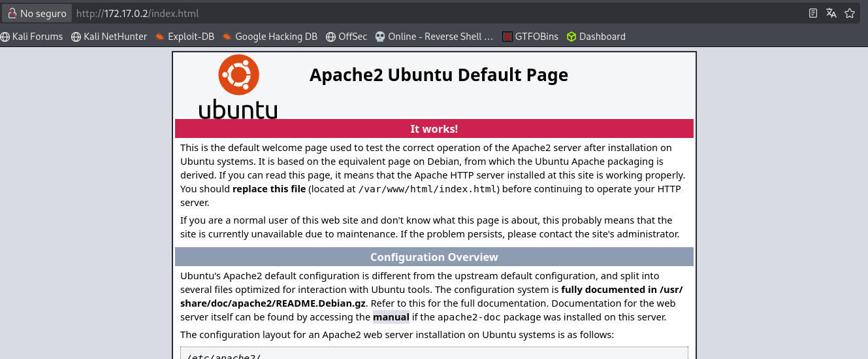The height and width of the screenshot is (359, 868).
Task: Click the "Apache2 Ubuntu Default Page" heading
Action: [438, 75]
